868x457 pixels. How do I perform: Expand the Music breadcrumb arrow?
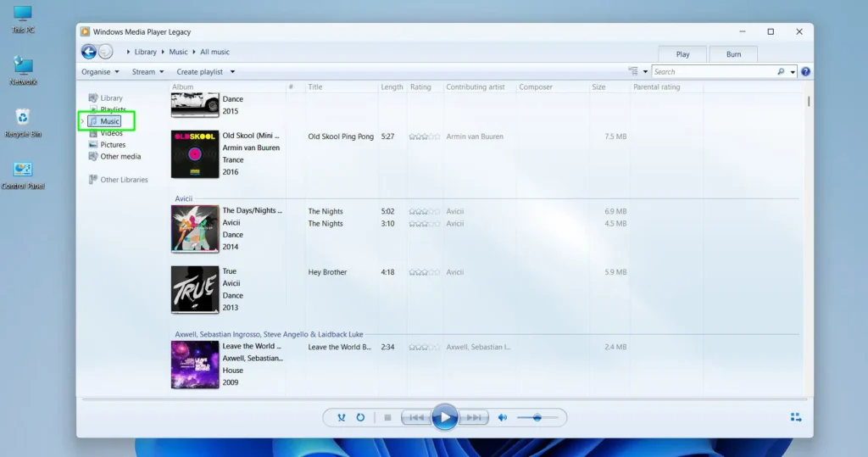point(163,52)
